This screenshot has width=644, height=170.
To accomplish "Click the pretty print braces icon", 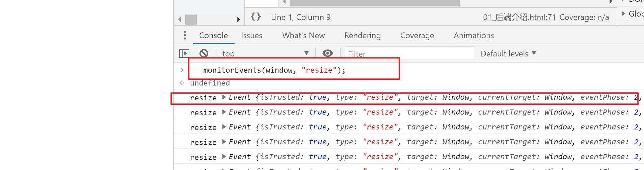I will (256, 17).
